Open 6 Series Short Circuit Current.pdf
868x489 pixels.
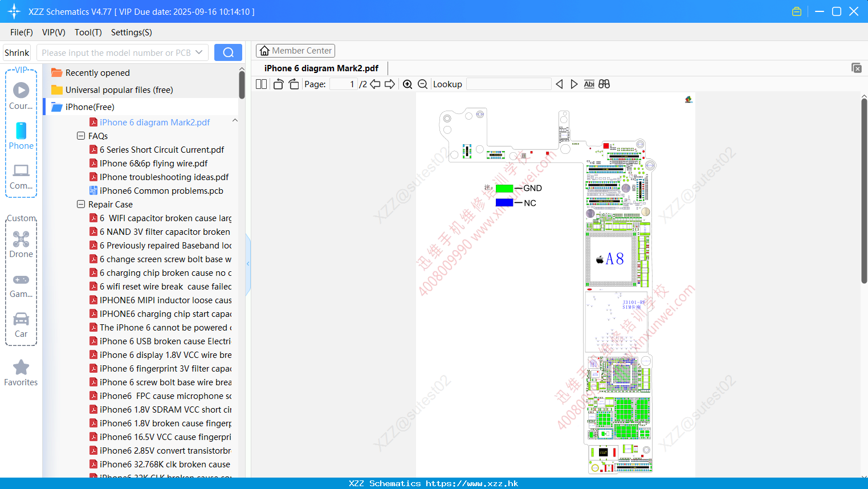click(x=162, y=150)
